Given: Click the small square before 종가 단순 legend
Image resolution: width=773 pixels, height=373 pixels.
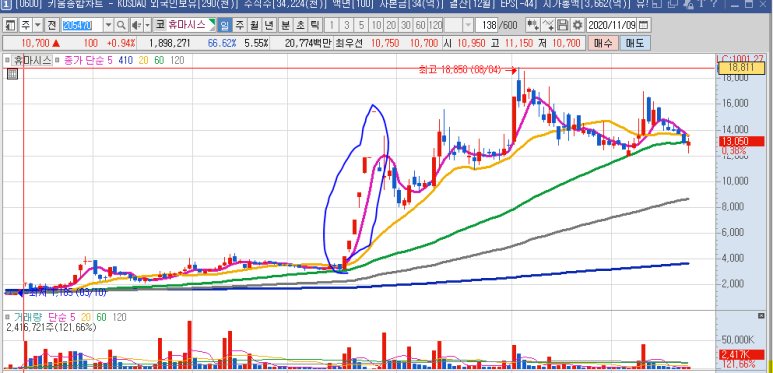Looking at the screenshot, I should (57, 61).
